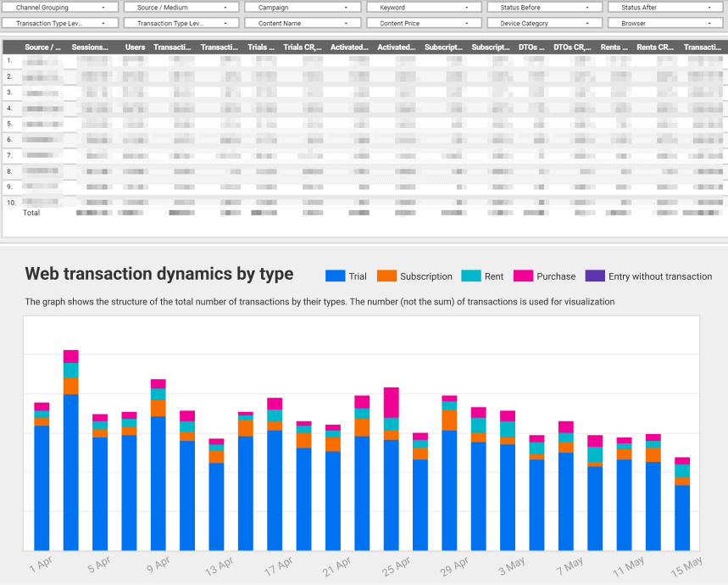Screen dimensions: 728x585
Task: Click the orange Subscription legend swatch
Action: coord(386,276)
